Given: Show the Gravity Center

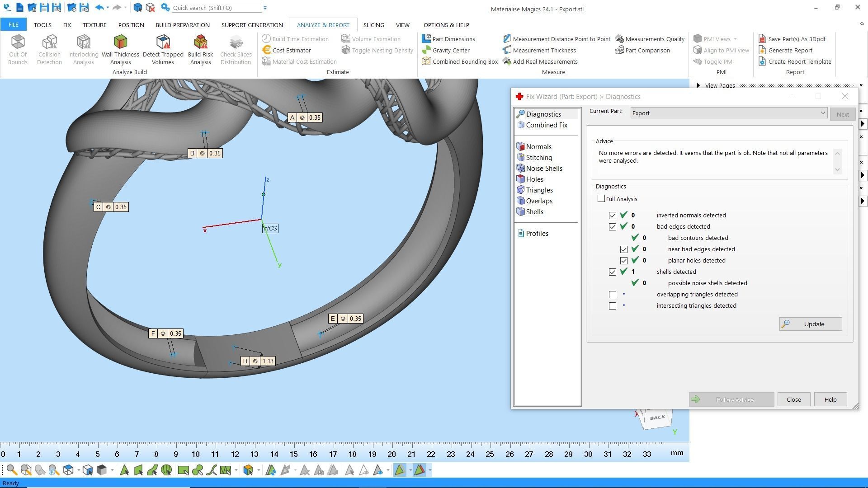Looking at the screenshot, I should point(446,50).
